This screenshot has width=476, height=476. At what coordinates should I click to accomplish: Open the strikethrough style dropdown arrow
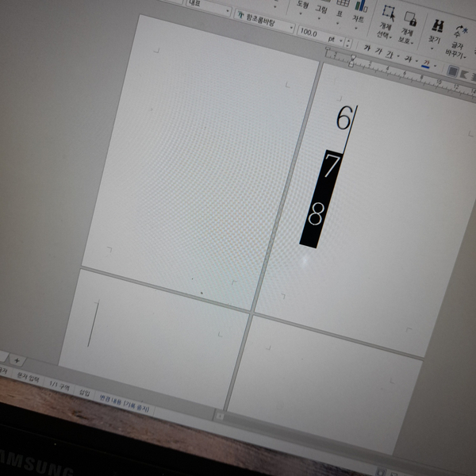pyautogui.click(x=416, y=61)
